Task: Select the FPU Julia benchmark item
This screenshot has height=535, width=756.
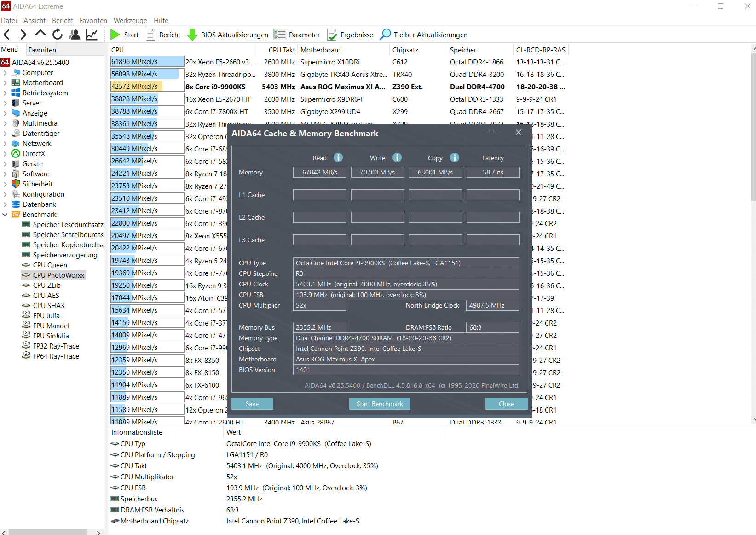Action: point(46,315)
